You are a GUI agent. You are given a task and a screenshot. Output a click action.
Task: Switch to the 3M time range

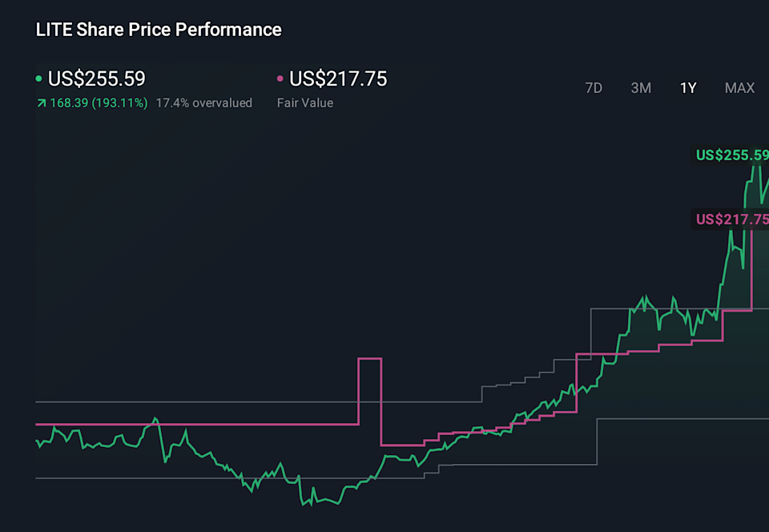641,88
